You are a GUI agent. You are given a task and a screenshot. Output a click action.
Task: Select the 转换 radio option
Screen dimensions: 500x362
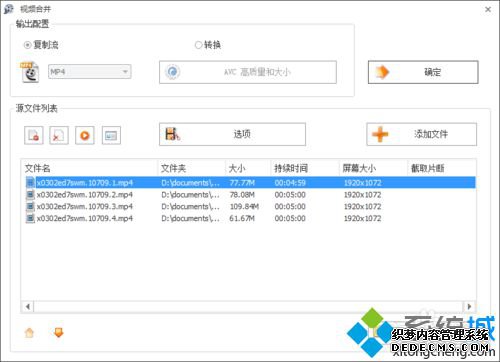[208, 45]
